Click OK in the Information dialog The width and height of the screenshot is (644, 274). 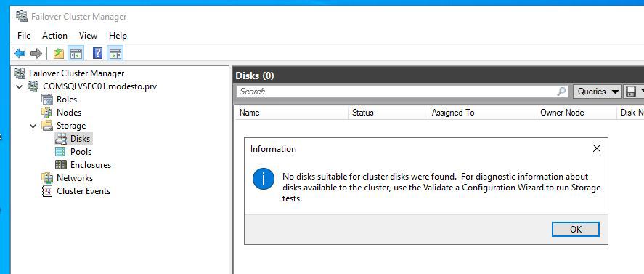point(576,229)
